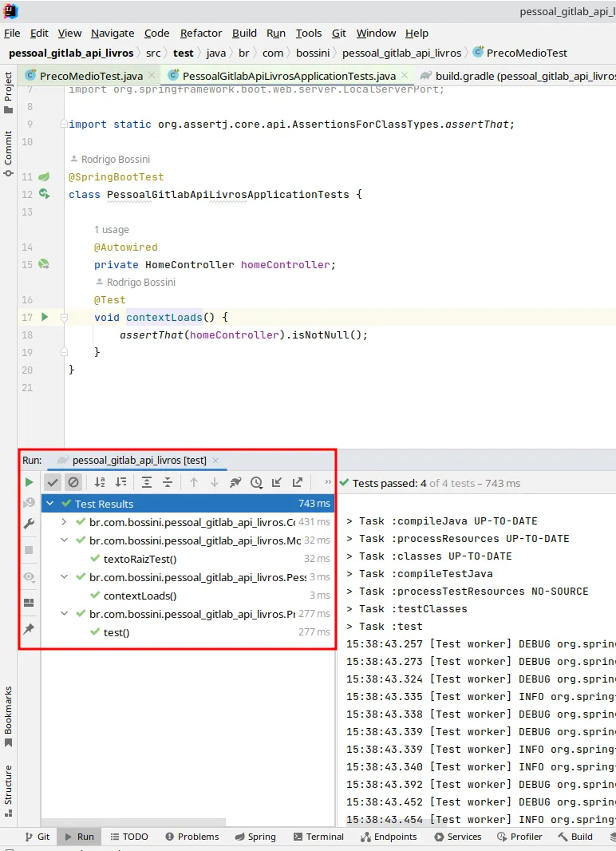Click horizontal scrollbar under test tree

[132, 823]
